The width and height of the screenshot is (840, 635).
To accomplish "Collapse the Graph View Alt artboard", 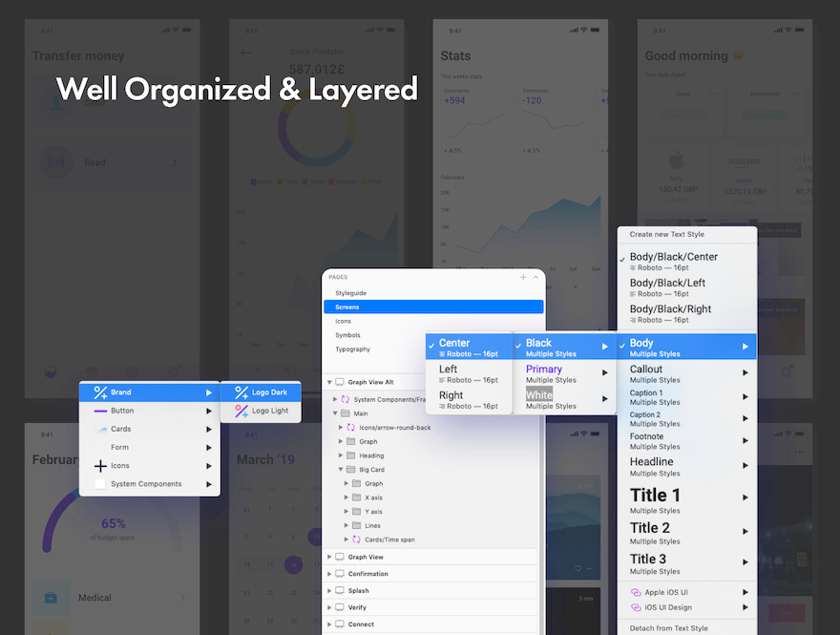I will [x=329, y=382].
